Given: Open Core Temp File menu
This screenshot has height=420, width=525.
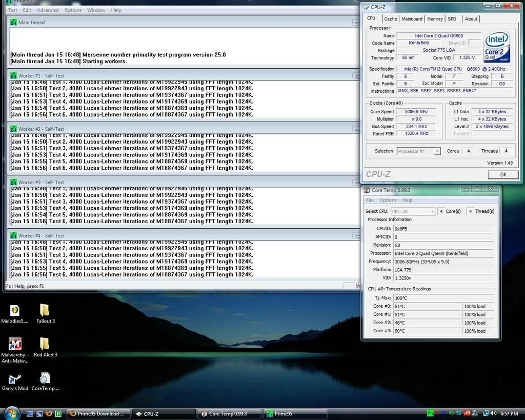Looking at the screenshot, I should tap(370, 200).
